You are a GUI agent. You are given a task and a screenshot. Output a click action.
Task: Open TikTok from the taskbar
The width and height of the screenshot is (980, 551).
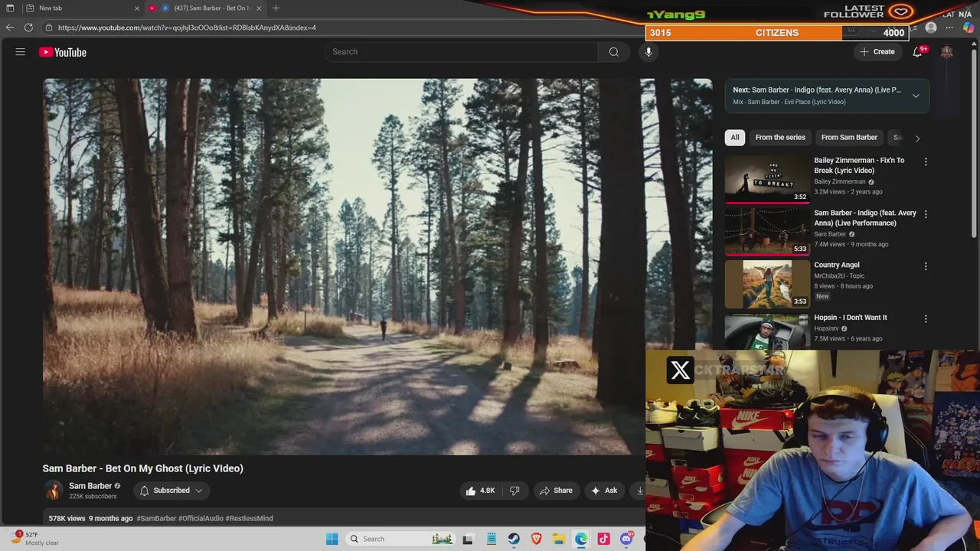pos(604,539)
